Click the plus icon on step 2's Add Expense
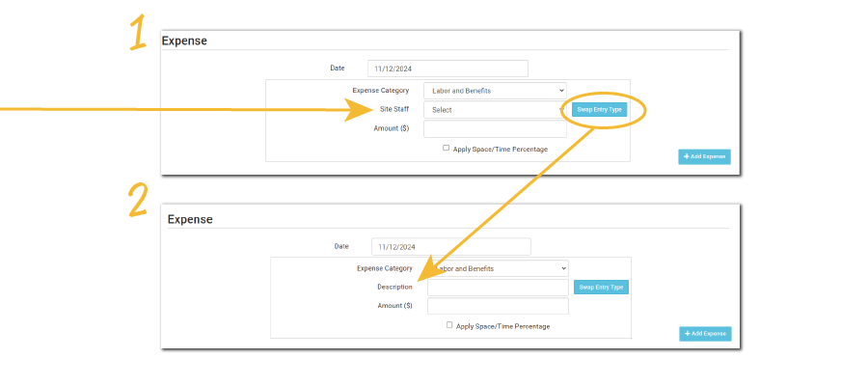The height and width of the screenshot is (386, 868). pyautogui.click(x=688, y=334)
